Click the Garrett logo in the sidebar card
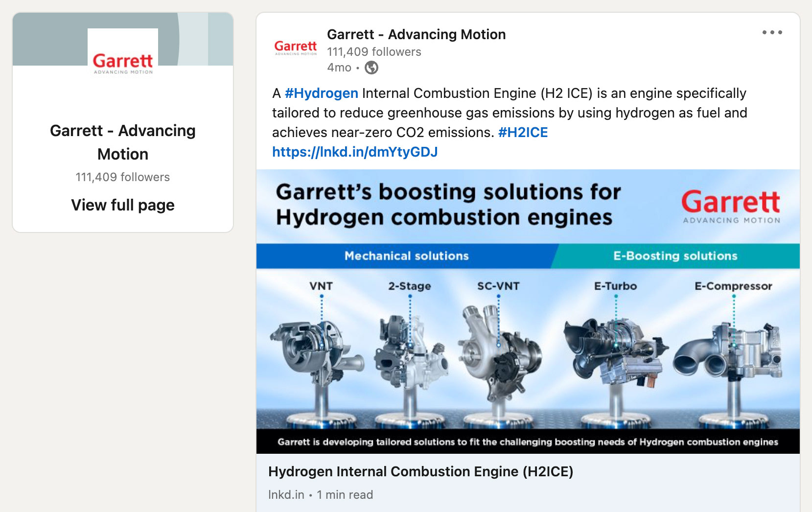Viewport: 812px width, 512px height. (x=123, y=63)
